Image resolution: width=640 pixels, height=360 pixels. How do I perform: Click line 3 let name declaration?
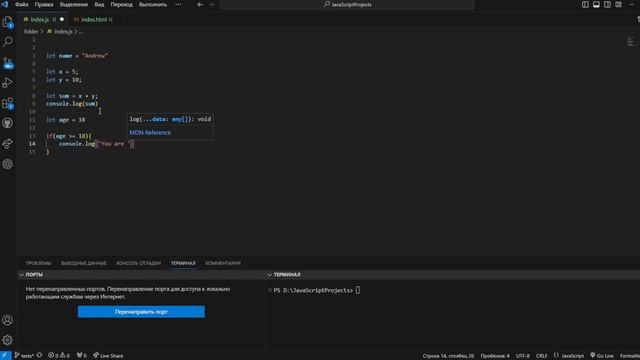77,56
